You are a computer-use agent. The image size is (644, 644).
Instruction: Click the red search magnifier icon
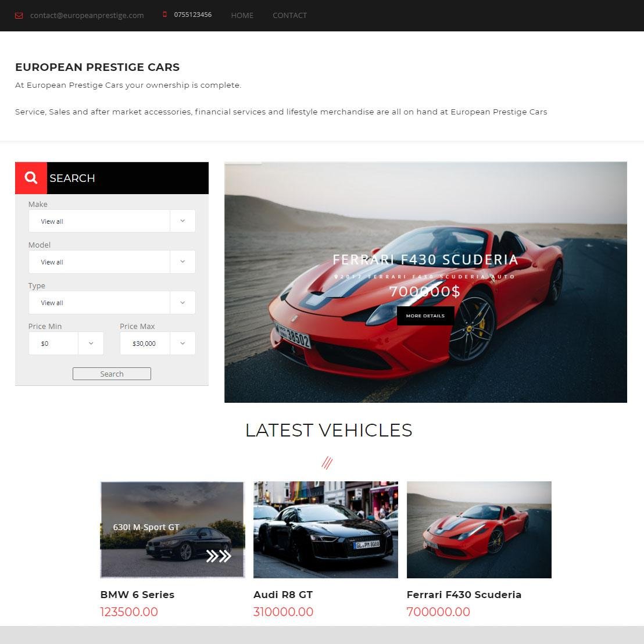point(31,178)
